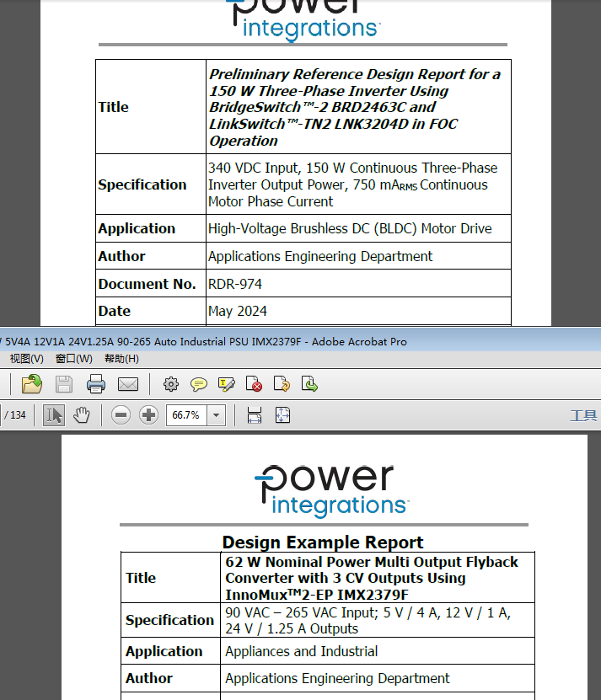Image resolution: width=601 pixels, height=700 pixels.
Task: Click the insert page icon with green arrow
Action: [x=309, y=384]
